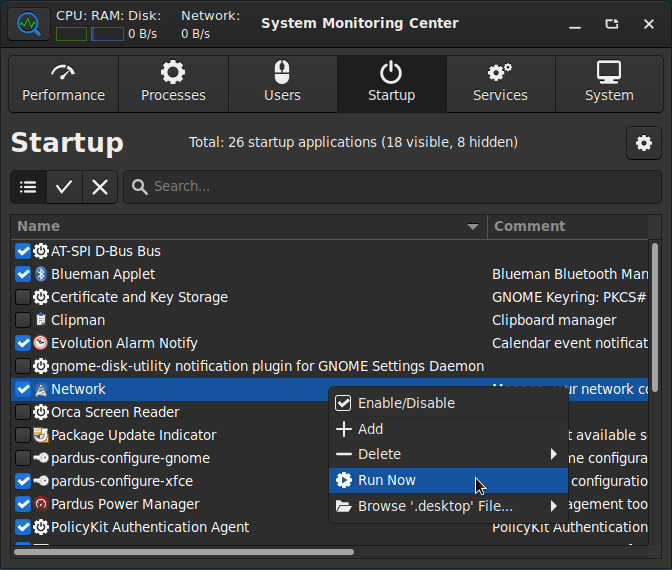The height and width of the screenshot is (570, 672).
Task: Click the gear icon beside Run Now
Action: click(x=344, y=480)
